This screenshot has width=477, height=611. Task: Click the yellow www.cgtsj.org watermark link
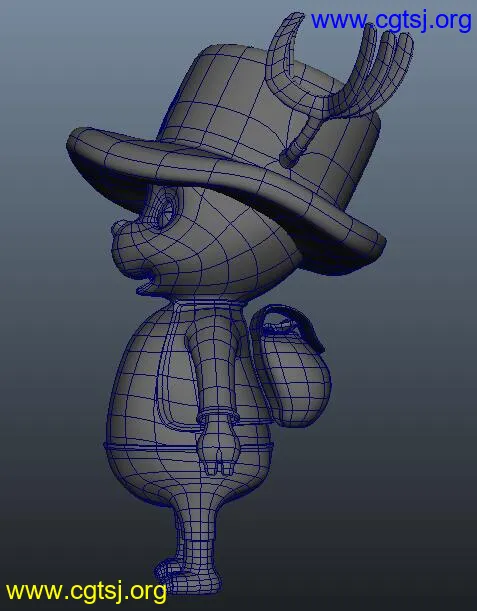coord(86,591)
